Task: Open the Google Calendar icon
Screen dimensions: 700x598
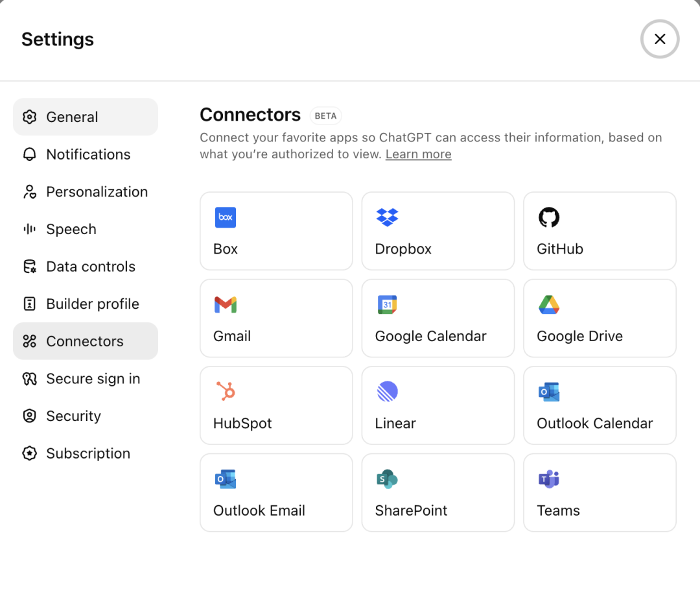Action: (x=387, y=305)
